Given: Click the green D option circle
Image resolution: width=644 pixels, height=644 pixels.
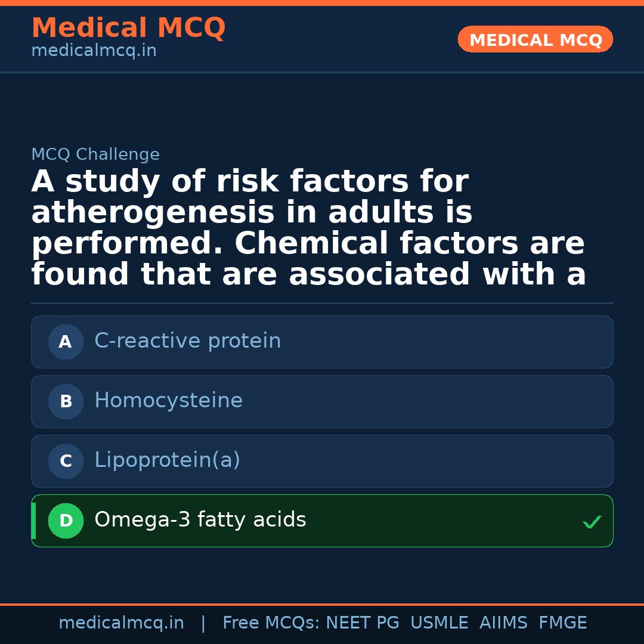Looking at the screenshot, I should tap(66, 521).
